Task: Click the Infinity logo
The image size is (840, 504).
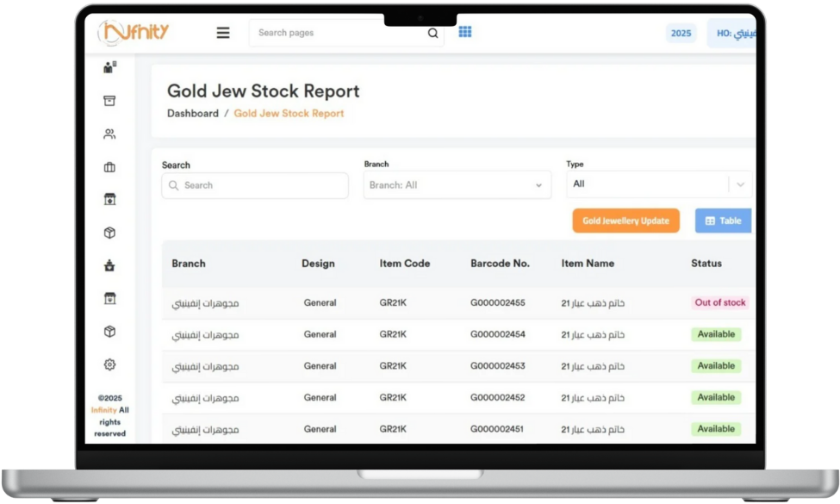Action: (134, 32)
